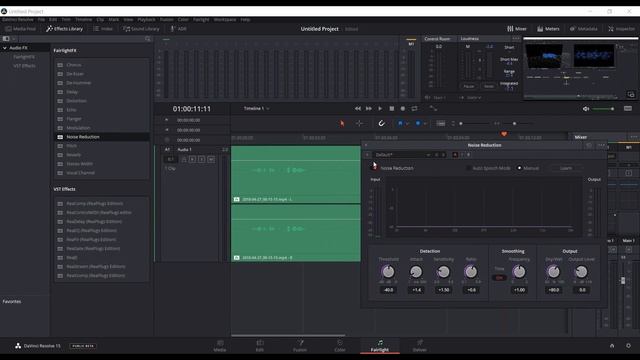Viewport: 640px width, 360px height.
Task: Open the Playback menu
Action: [146, 19]
